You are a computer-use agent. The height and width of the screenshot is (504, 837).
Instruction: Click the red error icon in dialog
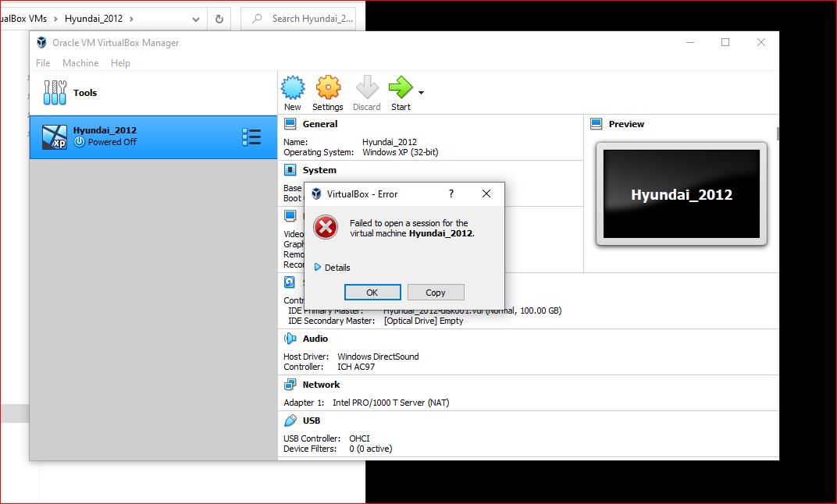pyautogui.click(x=326, y=228)
